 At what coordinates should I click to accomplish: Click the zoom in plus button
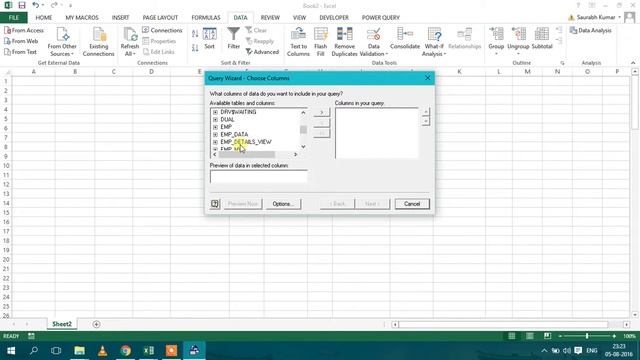tap(614, 336)
